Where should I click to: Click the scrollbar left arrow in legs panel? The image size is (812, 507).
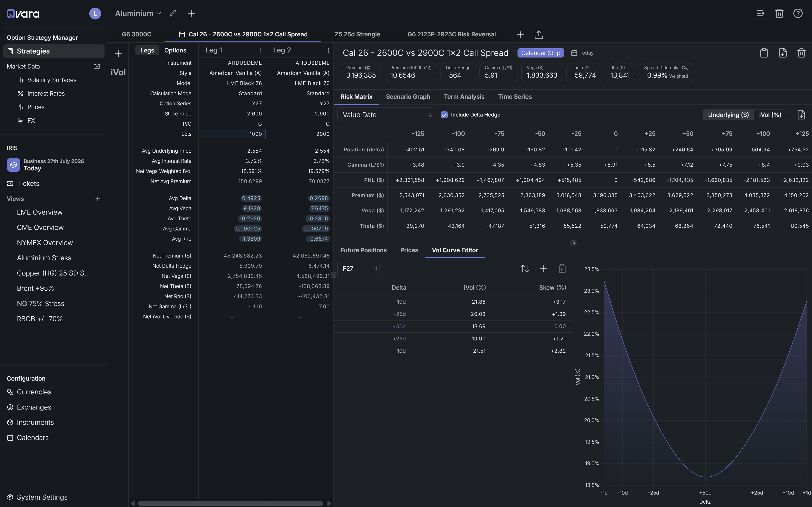point(133,503)
